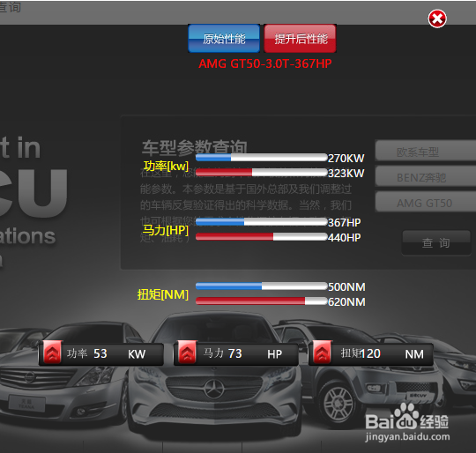This screenshot has height=453, width=476.
Task: Select the 原始性能 blue tab button
Action: pos(224,39)
